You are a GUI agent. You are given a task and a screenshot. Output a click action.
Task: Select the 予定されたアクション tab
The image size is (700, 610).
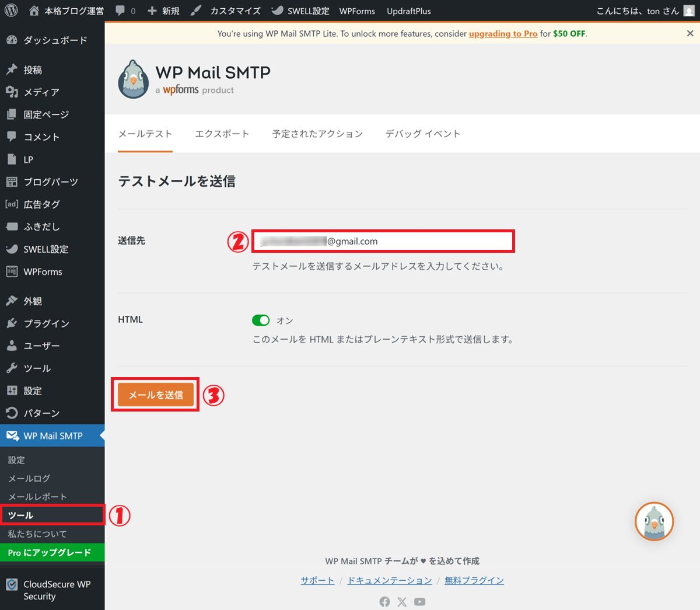point(317,134)
